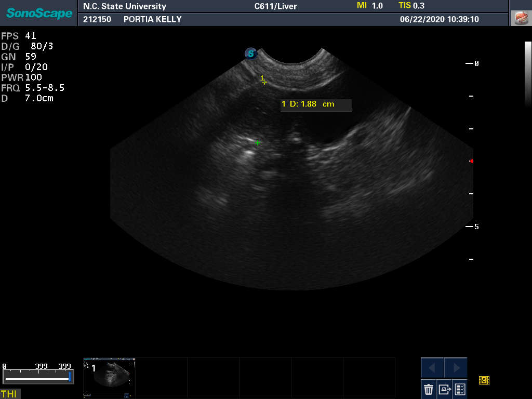
Task: Toggle the THI harmonic imaging indicator
Action: coord(9,394)
